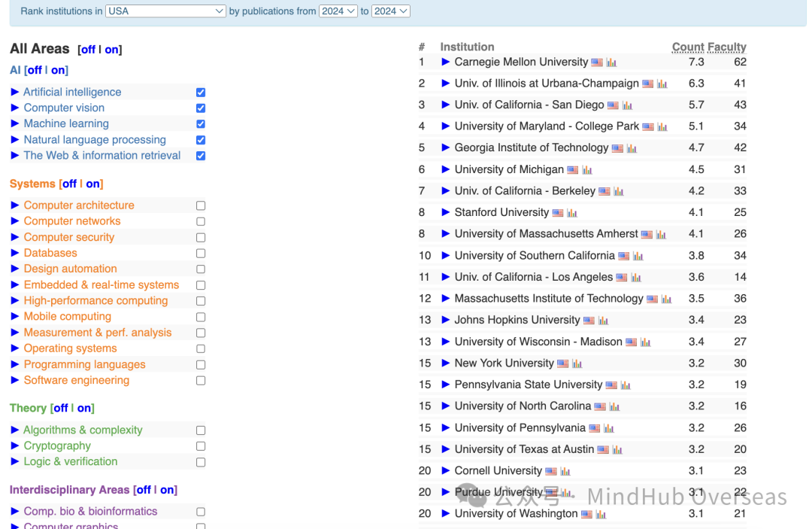Expand the Artificial intelligence area triangle

[x=15, y=93]
